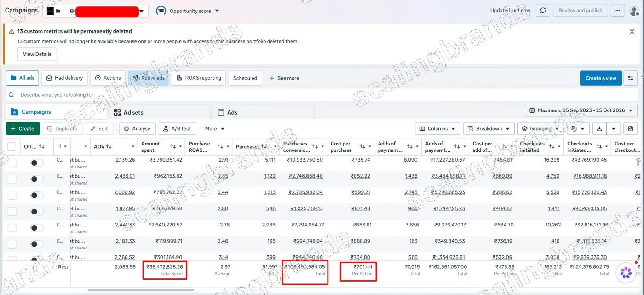
Task: Select the Had delivery view
Action: [x=65, y=78]
